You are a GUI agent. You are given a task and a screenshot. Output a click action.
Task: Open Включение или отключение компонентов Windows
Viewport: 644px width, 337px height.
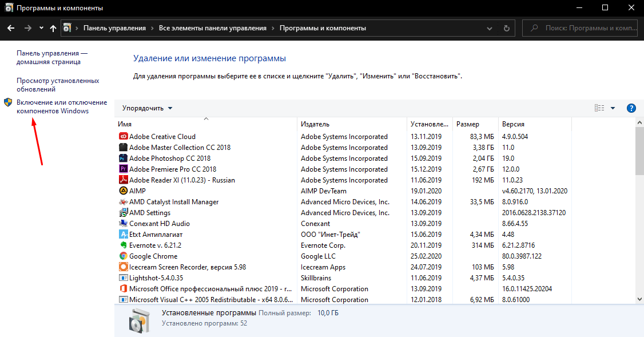coord(62,106)
